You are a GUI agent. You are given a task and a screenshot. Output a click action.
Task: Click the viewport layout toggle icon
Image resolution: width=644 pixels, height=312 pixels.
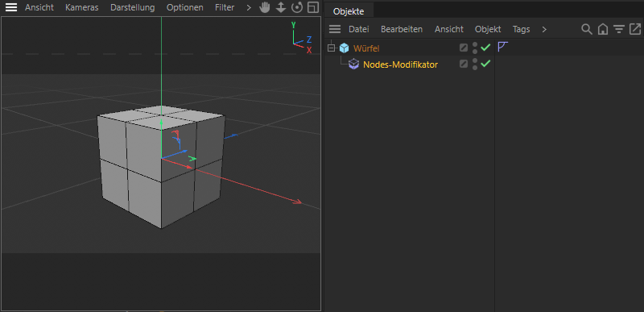coord(313,7)
